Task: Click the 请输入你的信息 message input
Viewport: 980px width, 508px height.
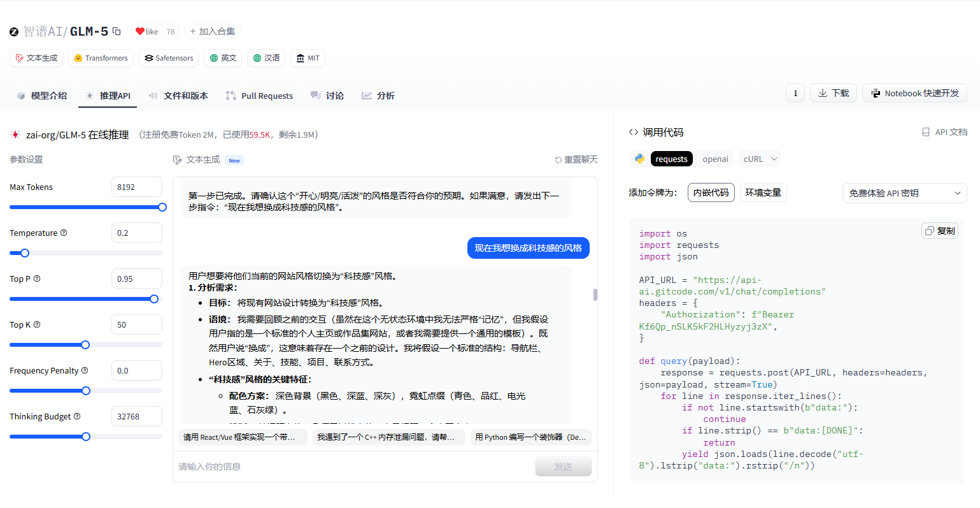Action: point(353,467)
